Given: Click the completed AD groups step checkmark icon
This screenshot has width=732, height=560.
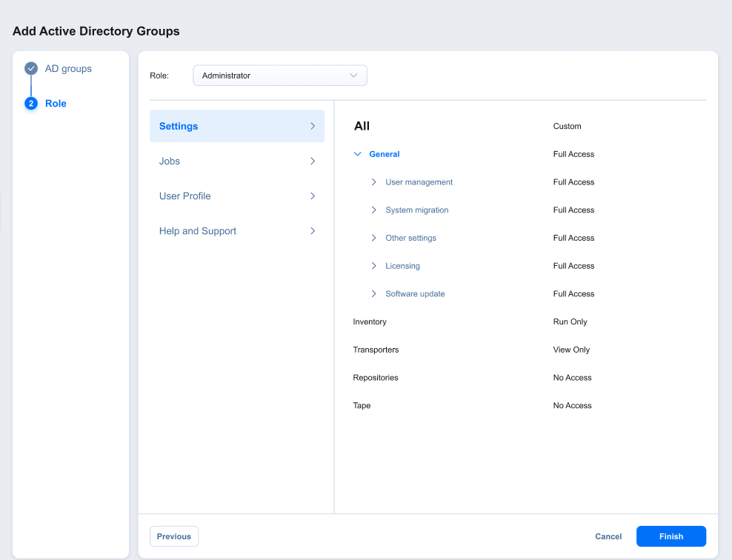Looking at the screenshot, I should coord(31,69).
